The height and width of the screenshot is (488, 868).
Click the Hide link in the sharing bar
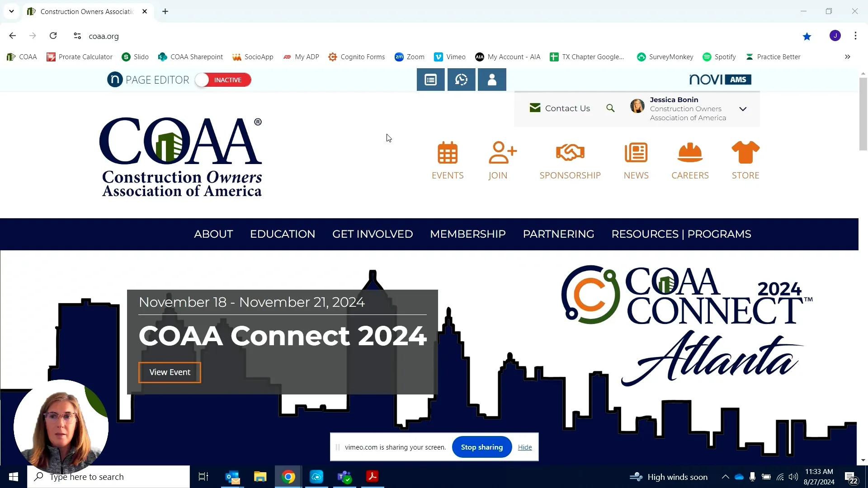[524, 447]
